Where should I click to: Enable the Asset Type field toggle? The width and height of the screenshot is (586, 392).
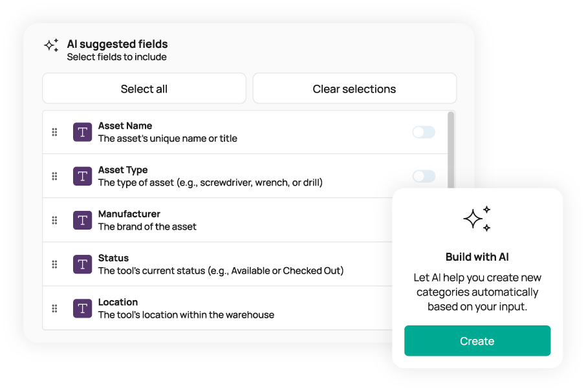coord(424,176)
